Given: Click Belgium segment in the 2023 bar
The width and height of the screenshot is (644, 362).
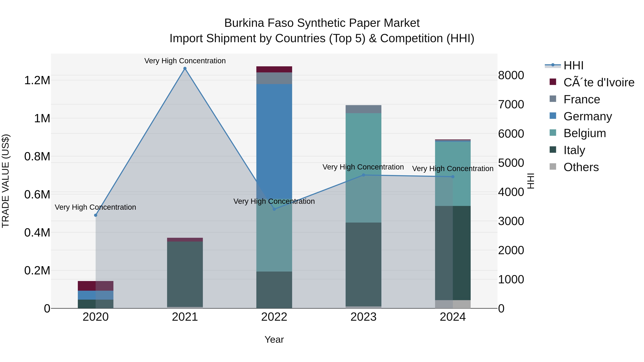Looking at the screenshot, I should (x=364, y=168).
